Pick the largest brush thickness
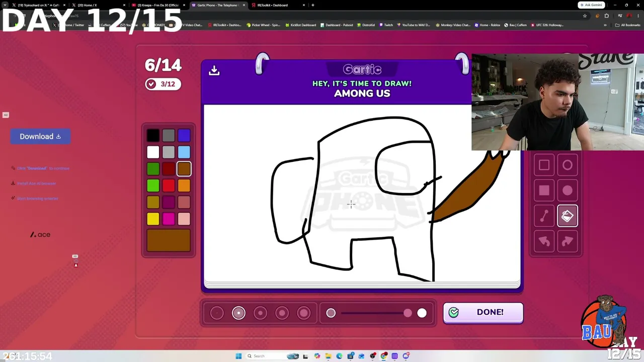 tap(303, 313)
